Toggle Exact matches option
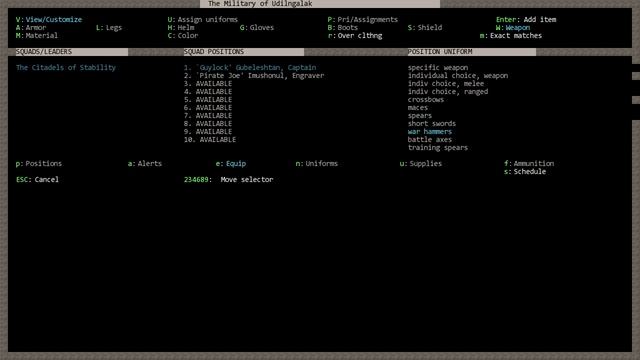 pyautogui.click(x=511, y=36)
